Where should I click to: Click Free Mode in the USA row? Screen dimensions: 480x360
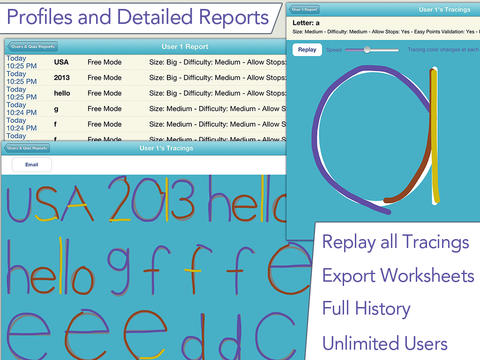pyautogui.click(x=104, y=62)
